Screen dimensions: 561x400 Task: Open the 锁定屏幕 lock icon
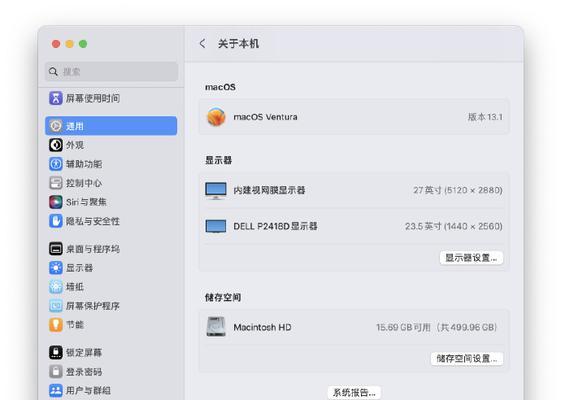55,352
